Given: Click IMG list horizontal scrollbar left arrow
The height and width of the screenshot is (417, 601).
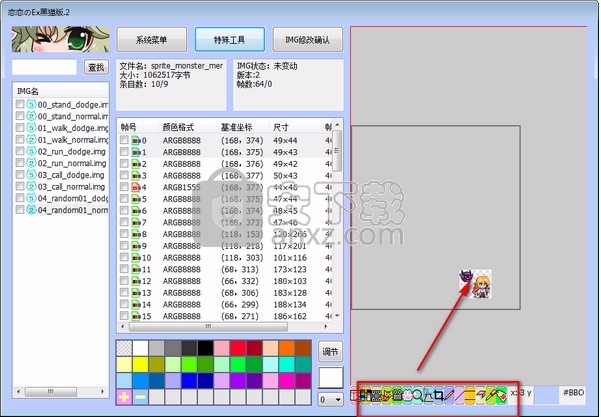Looking at the screenshot, I should click(18, 392).
